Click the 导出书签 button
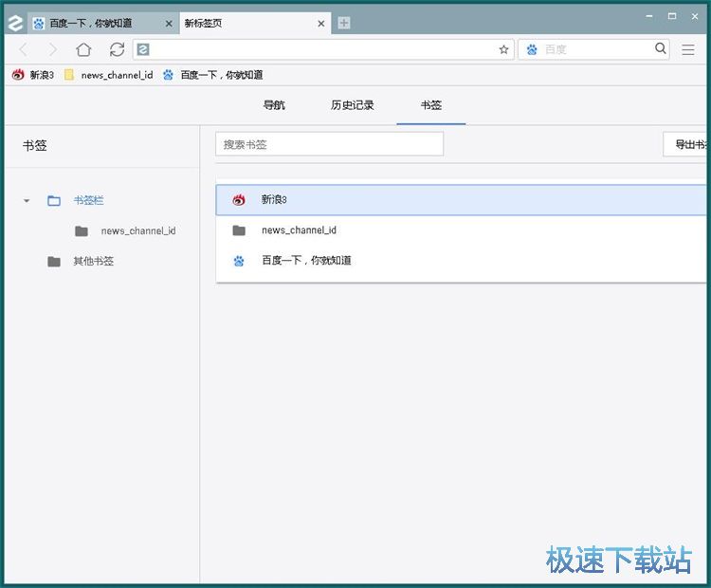Viewport: 711px width, 588px height. click(686, 144)
